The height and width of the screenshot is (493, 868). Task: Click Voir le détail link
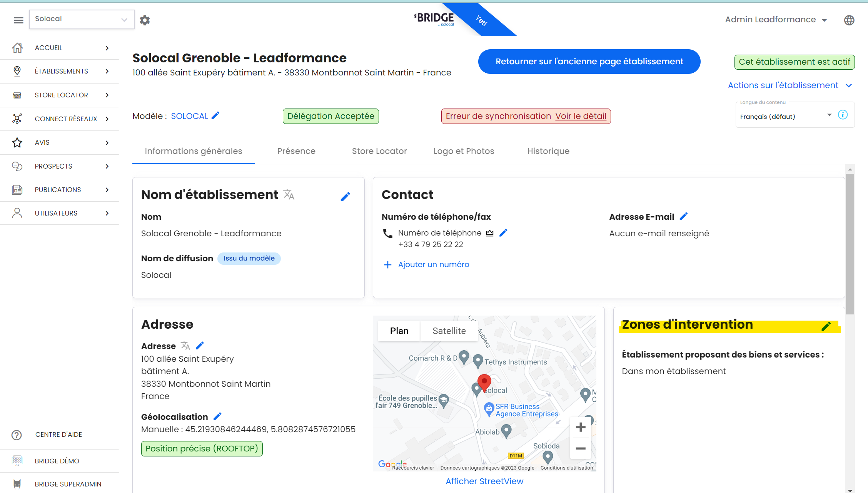click(581, 116)
